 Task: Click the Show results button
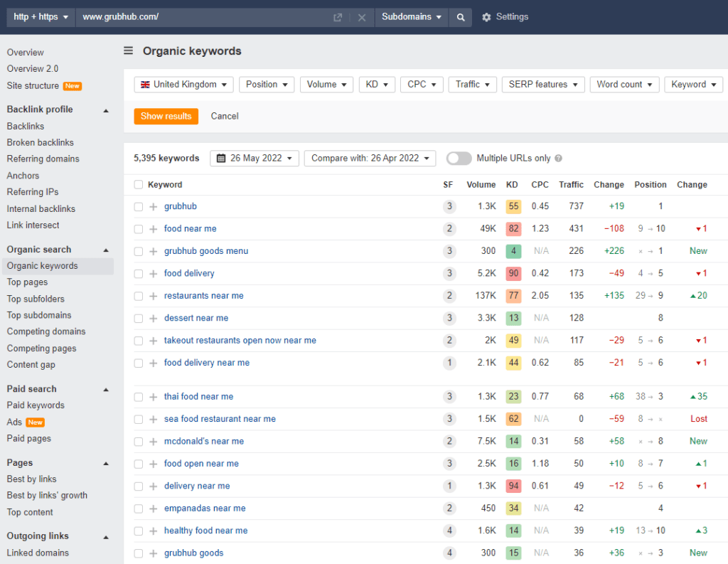click(x=166, y=116)
